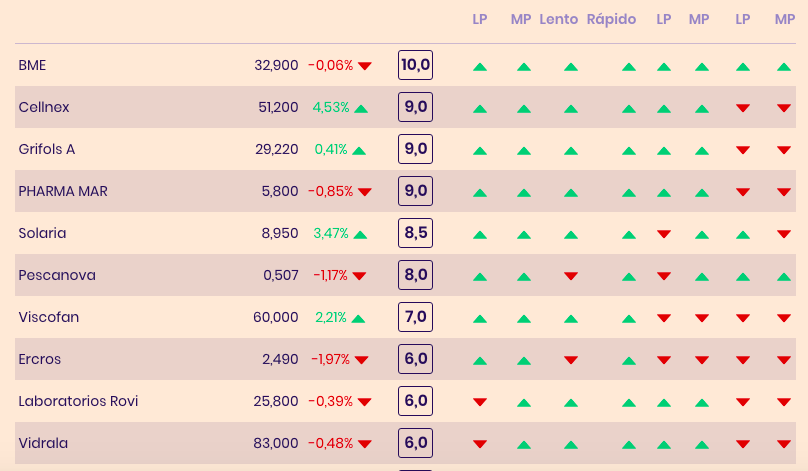This screenshot has width=808, height=471.
Task: Click the 10,0 score box for BME
Action: (x=415, y=66)
